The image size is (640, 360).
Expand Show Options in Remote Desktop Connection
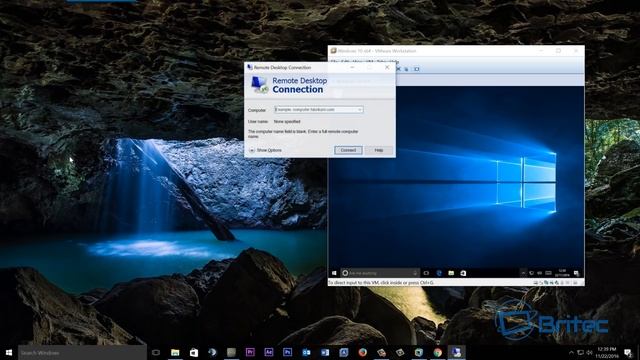(x=265, y=150)
